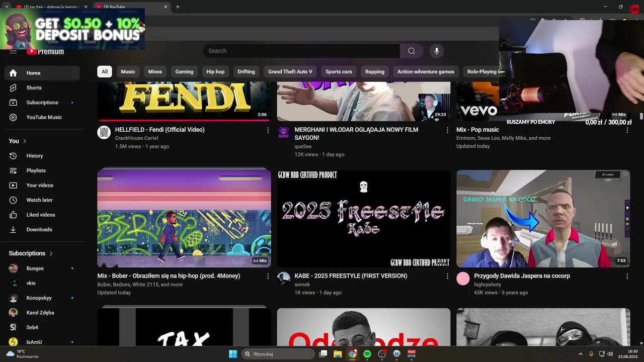Viewport: 644px width, 362px height.
Task: Open queSee channel avatar
Action: [283, 133]
